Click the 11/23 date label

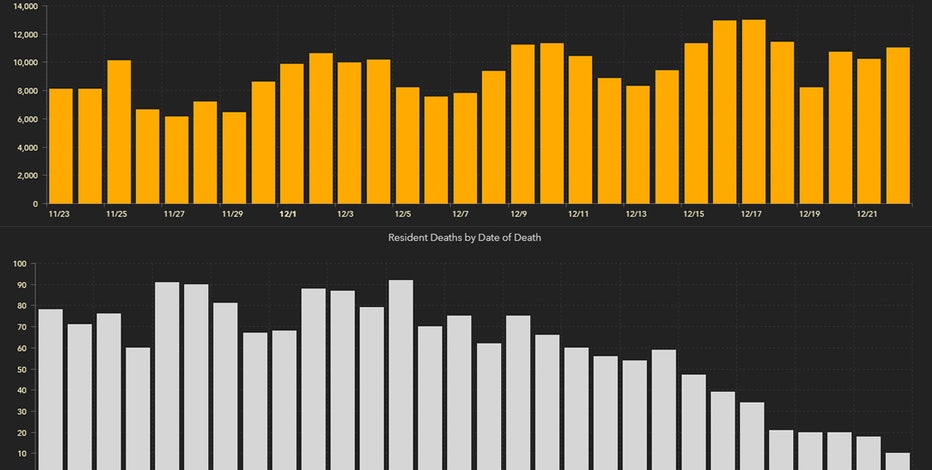pos(59,214)
